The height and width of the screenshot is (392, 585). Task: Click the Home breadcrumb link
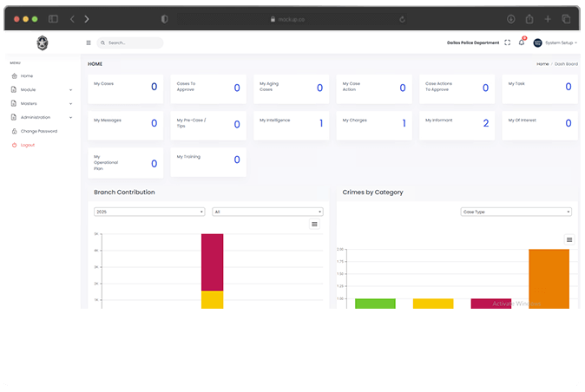542,64
